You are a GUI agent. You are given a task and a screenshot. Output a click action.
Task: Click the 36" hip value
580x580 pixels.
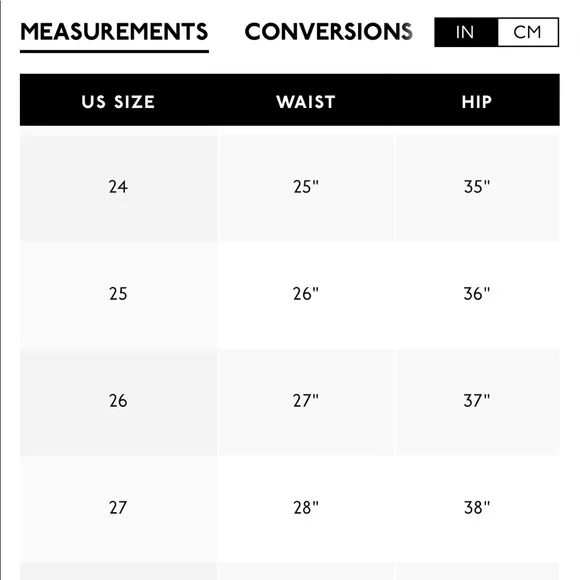(x=477, y=294)
